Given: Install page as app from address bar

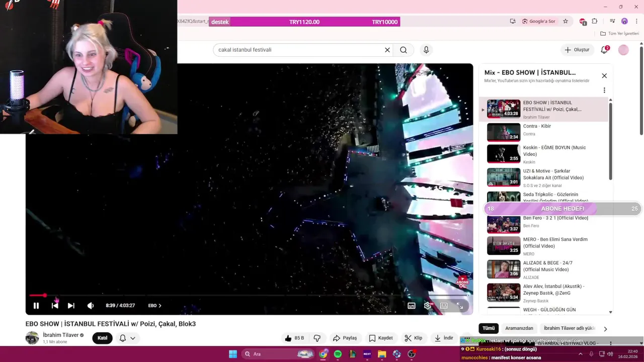Looking at the screenshot, I should [x=513, y=21].
